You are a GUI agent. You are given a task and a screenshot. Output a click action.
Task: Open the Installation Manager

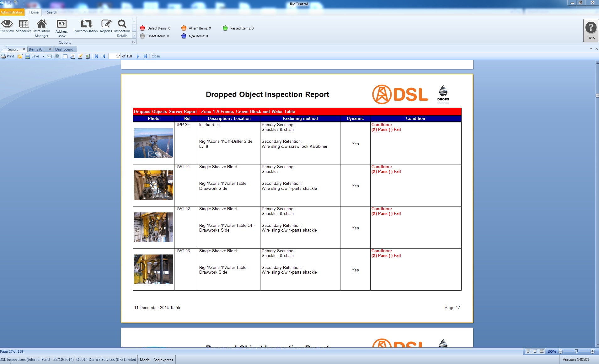click(x=42, y=28)
